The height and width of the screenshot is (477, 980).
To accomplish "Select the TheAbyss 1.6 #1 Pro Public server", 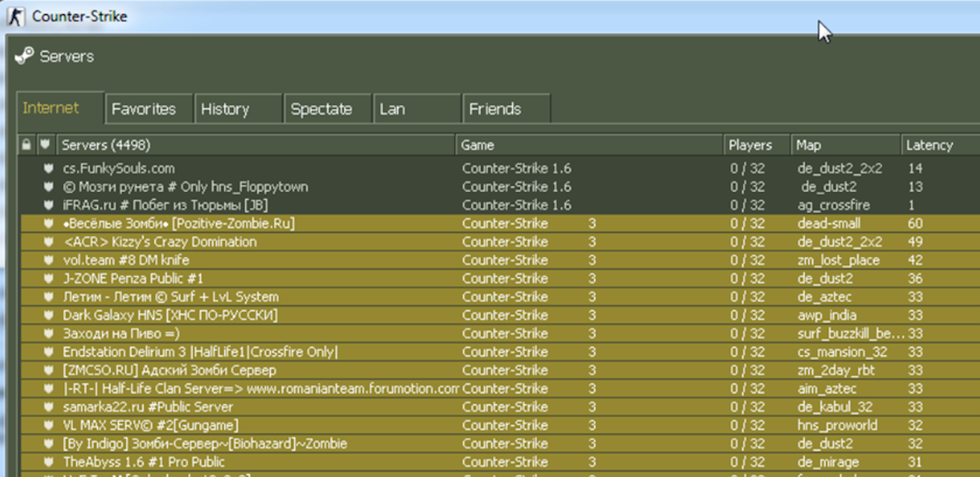I will click(500, 462).
